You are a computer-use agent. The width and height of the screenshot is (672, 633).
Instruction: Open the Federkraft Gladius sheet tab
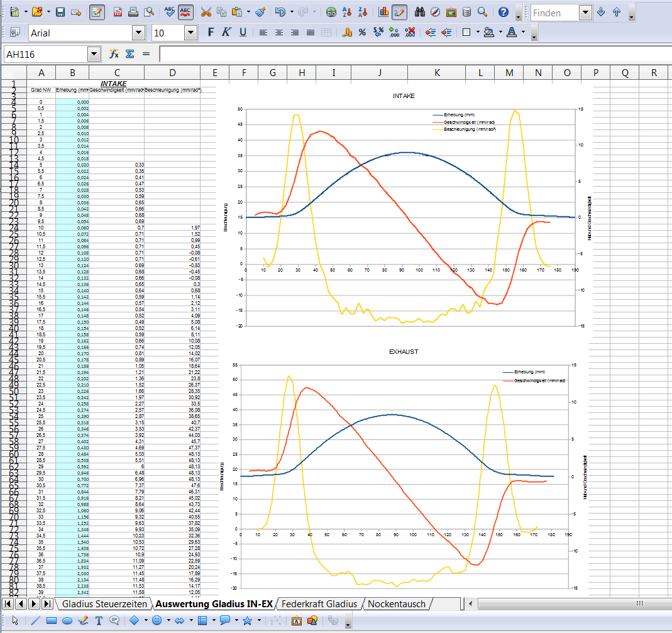(319, 604)
